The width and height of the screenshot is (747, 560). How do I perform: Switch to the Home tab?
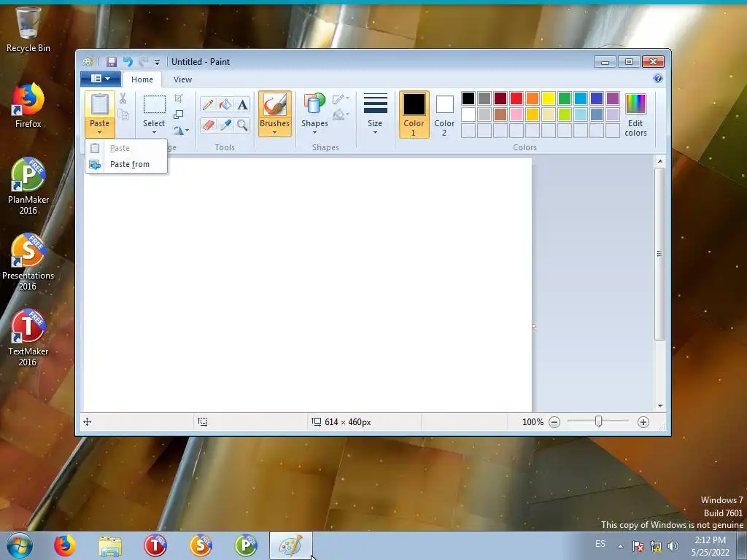tap(142, 79)
